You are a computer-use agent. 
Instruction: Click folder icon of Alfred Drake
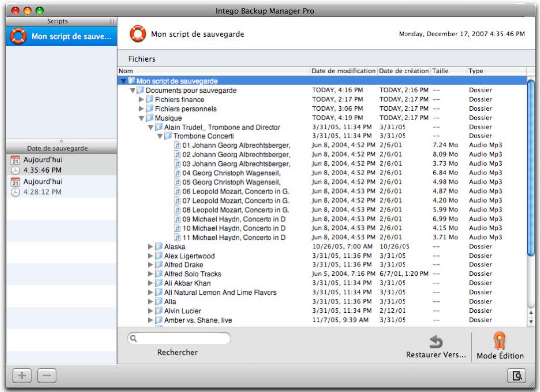(x=159, y=265)
